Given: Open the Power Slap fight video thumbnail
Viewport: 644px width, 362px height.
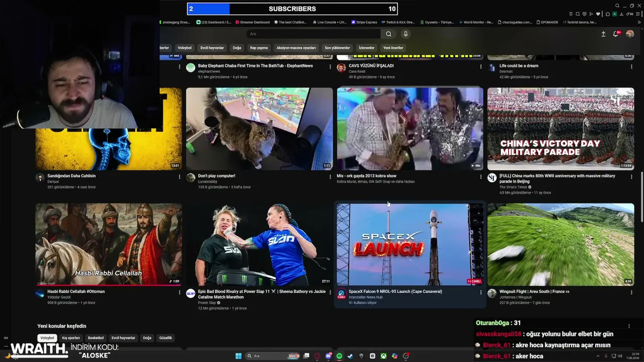Looking at the screenshot, I should pos(260,244).
